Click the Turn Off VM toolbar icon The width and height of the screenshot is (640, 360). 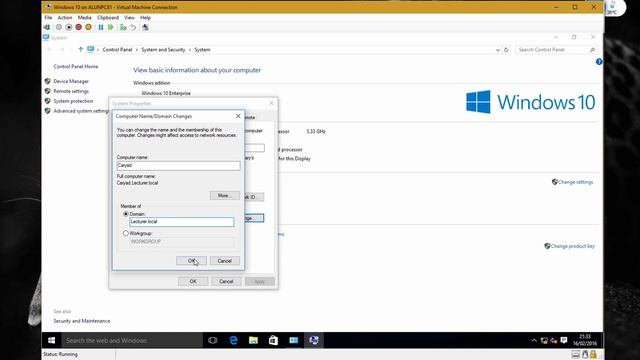click(69, 27)
